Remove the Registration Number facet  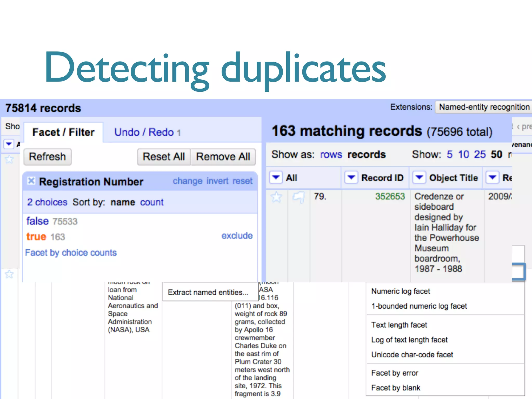[31, 181]
